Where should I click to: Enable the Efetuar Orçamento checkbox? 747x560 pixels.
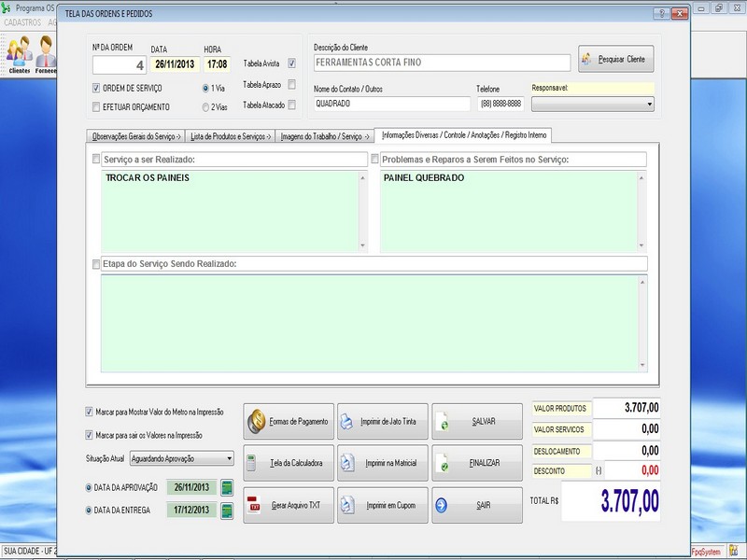coord(96,107)
